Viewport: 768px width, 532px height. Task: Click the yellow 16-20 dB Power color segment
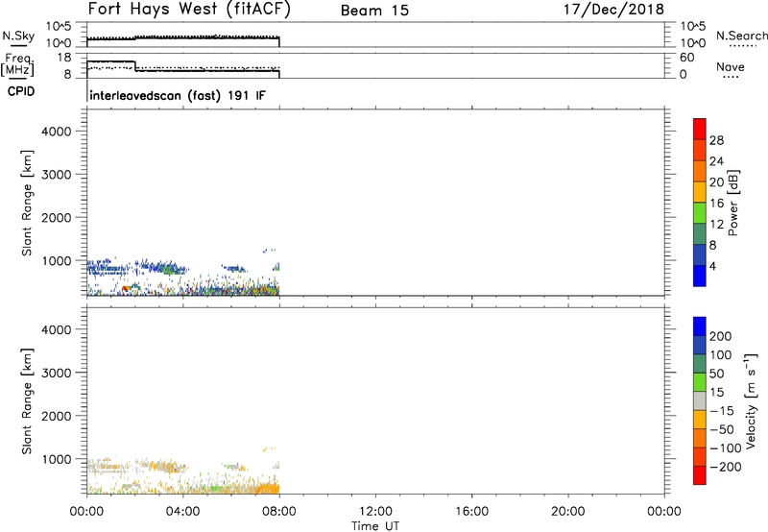click(700, 192)
